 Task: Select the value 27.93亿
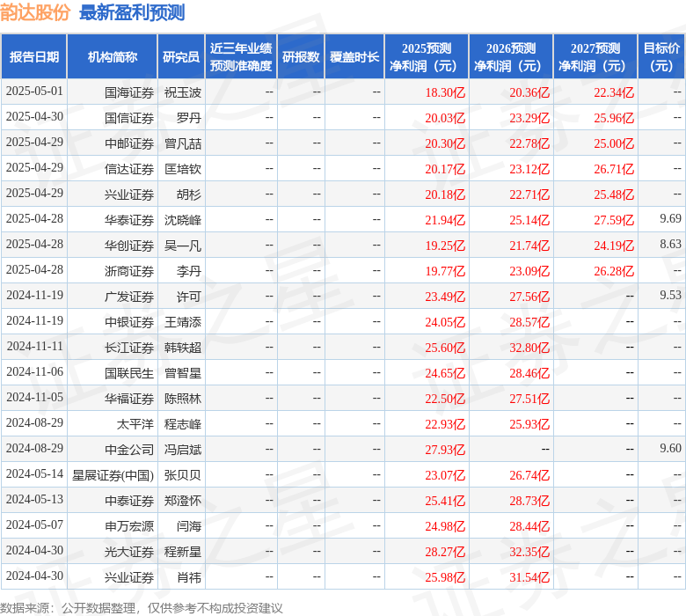click(445, 450)
